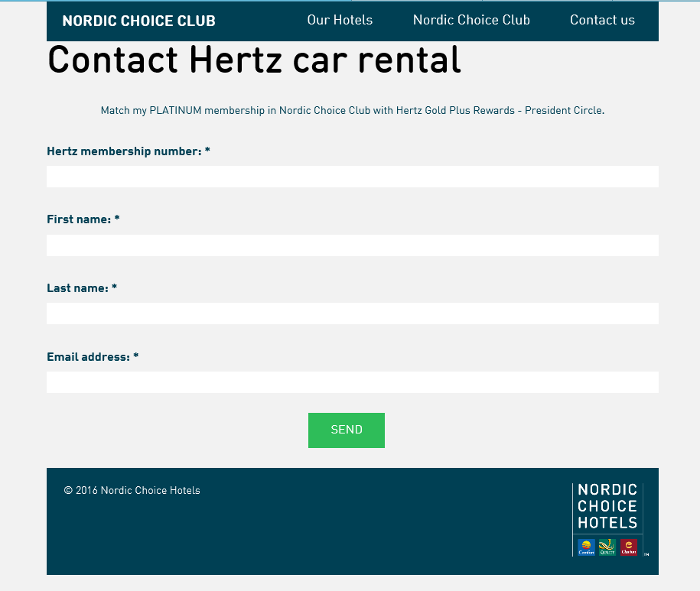This screenshot has height=591, width=700.
Task: Click the 'Email address:' label
Action: (93, 357)
